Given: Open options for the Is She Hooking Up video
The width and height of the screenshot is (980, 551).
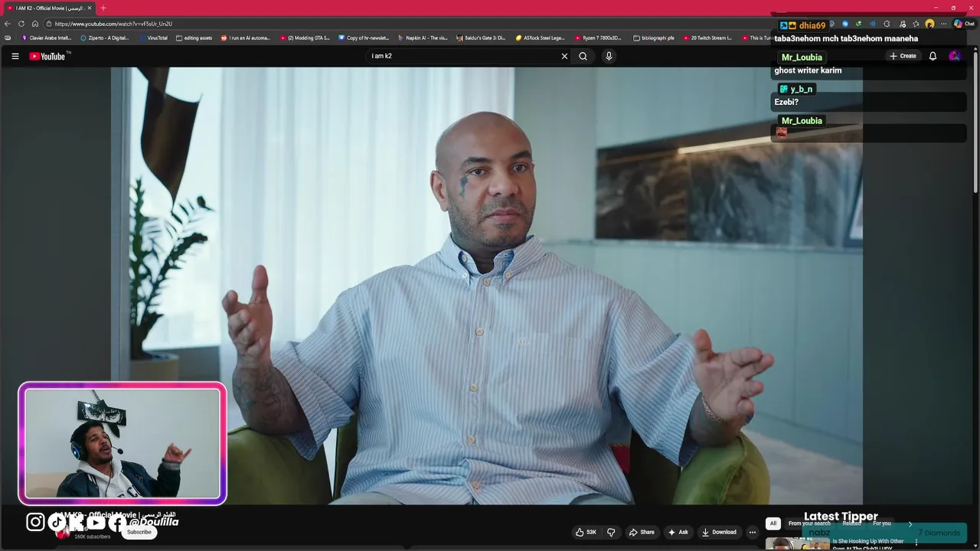Looking at the screenshot, I should pos(916,543).
